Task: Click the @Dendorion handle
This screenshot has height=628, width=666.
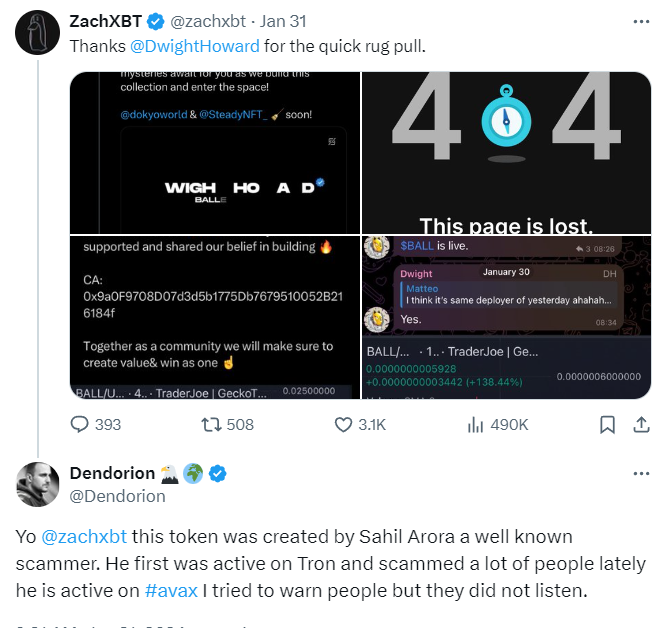Action: pyautogui.click(x=118, y=496)
